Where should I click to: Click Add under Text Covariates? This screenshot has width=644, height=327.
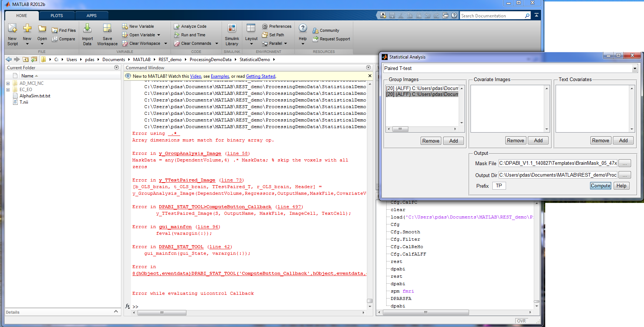pyautogui.click(x=623, y=140)
